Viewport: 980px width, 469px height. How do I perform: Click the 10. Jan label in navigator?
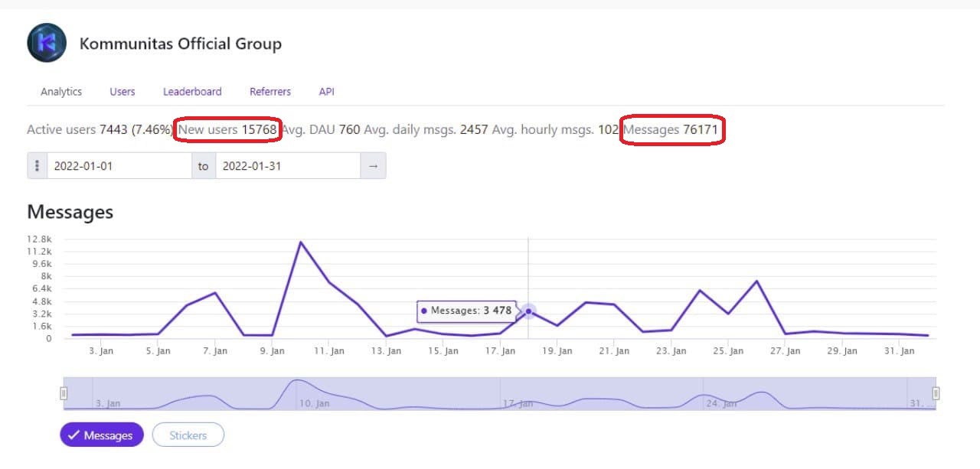tap(316, 403)
